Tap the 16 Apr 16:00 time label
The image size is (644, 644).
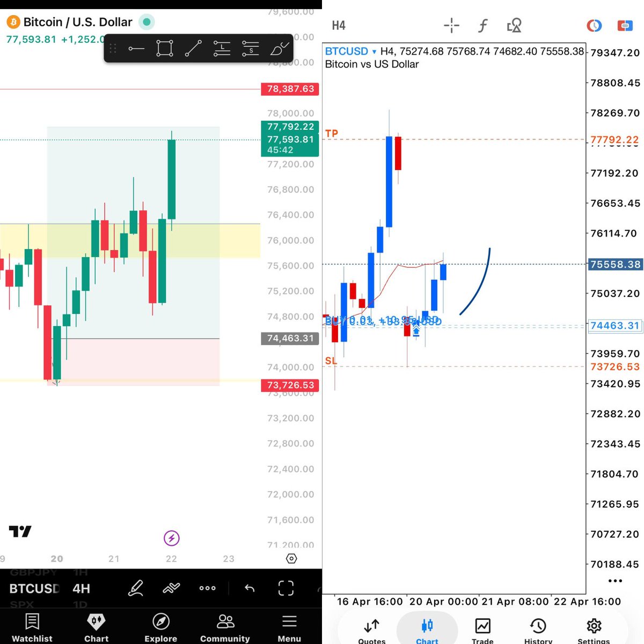coord(370,602)
